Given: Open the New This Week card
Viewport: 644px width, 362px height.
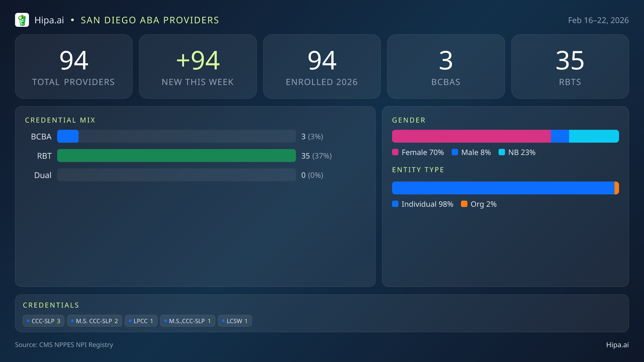Looking at the screenshot, I should (x=198, y=67).
